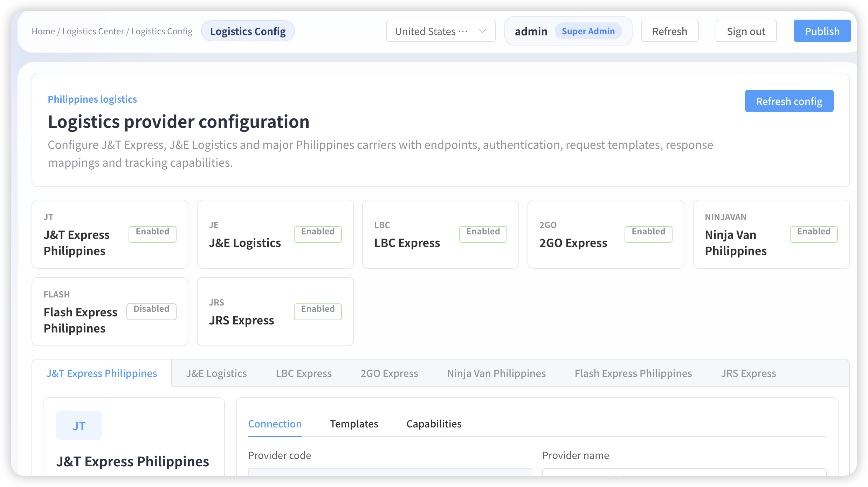
Task: Click Enabled status tag on 2GO Express card
Action: point(648,234)
